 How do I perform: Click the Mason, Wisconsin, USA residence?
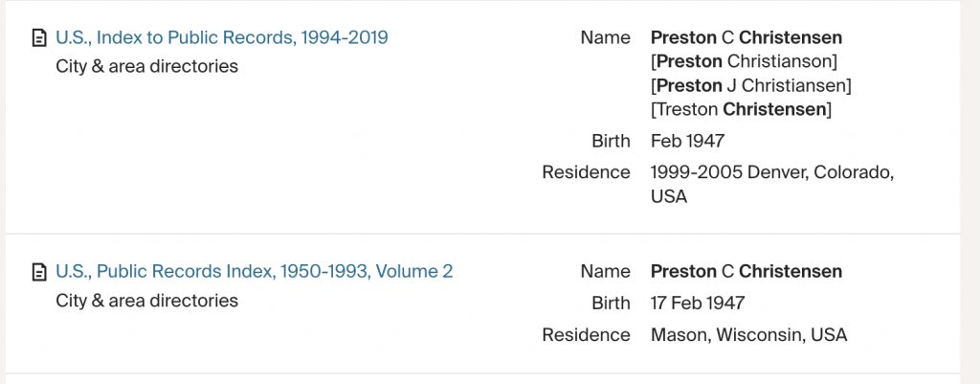click(x=748, y=335)
